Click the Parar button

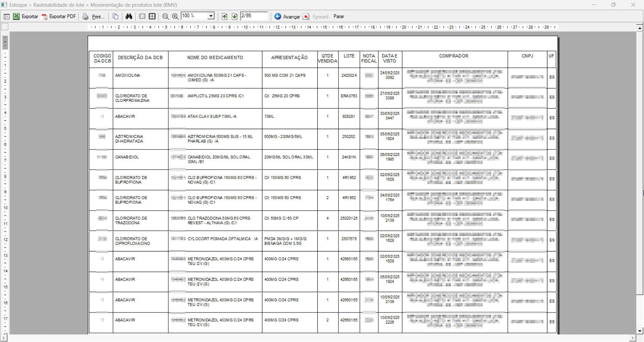click(339, 16)
